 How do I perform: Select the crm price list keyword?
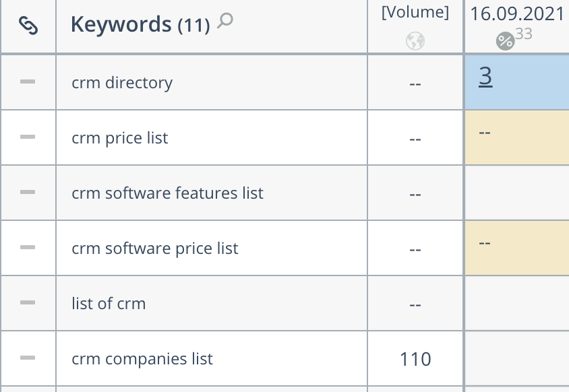tap(120, 138)
